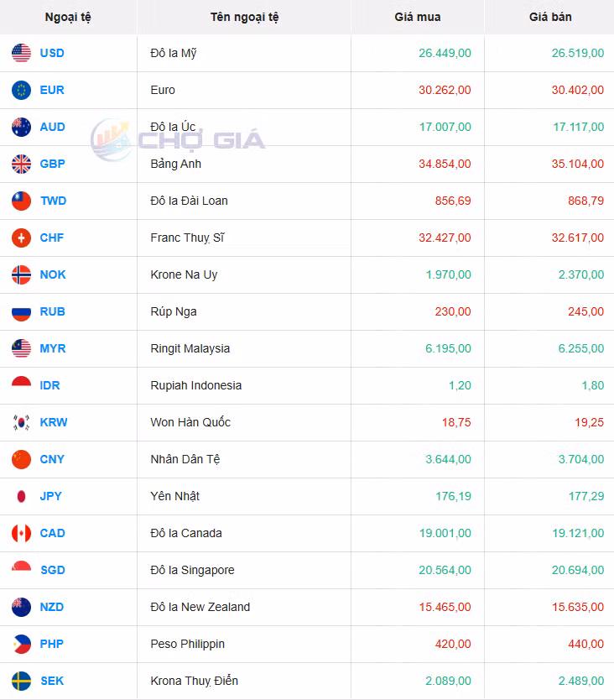This screenshot has width=614, height=700.
Task: Open the TWD currency code link
Action: point(53,201)
